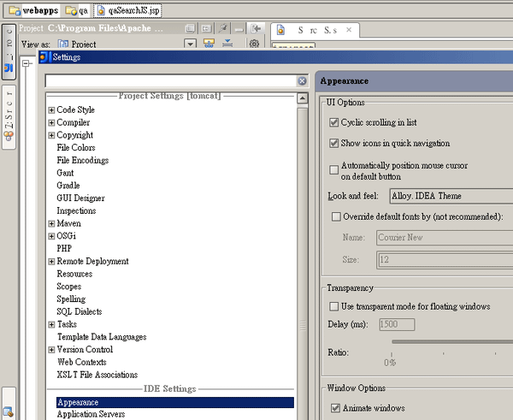Select PHP settings entry
This screenshot has width=513, height=420.
coord(64,248)
